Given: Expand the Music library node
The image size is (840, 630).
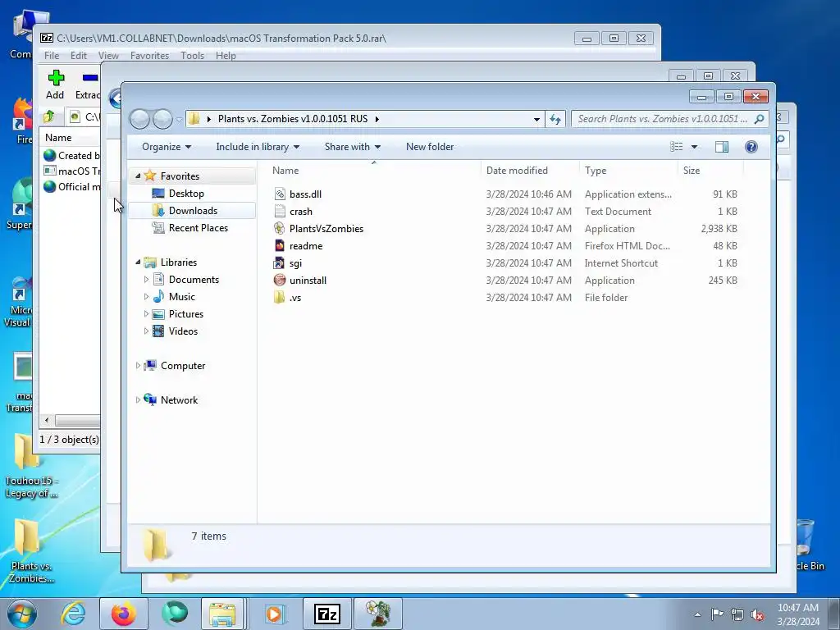Looking at the screenshot, I should click(146, 296).
